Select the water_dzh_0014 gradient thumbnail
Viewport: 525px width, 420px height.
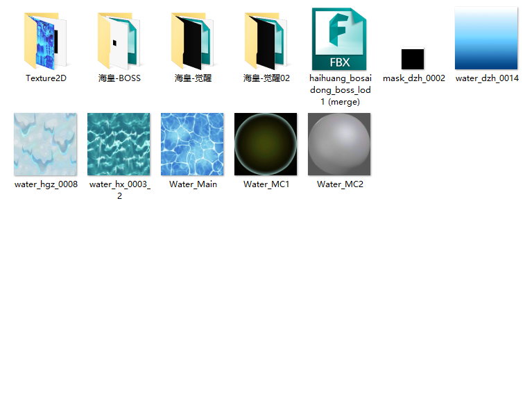486,38
